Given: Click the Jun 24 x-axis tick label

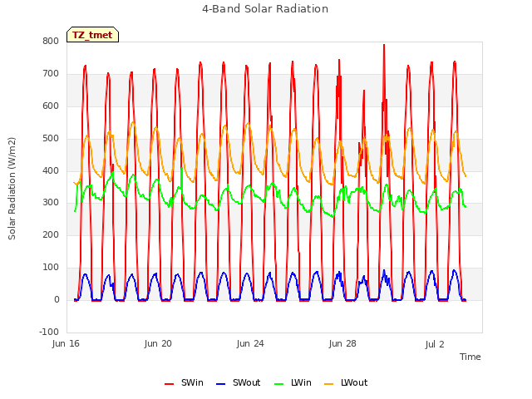Looking at the screenshot, I should click(x=250, y=343).
